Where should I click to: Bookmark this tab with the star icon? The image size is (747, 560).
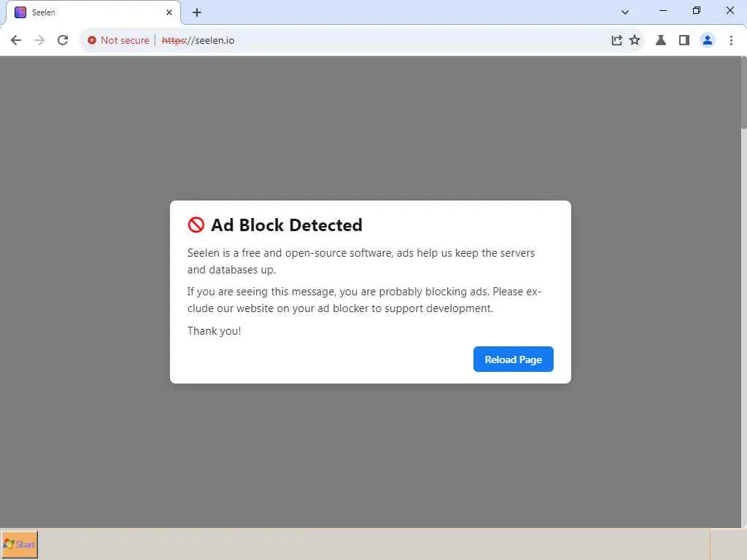(635, 40)
